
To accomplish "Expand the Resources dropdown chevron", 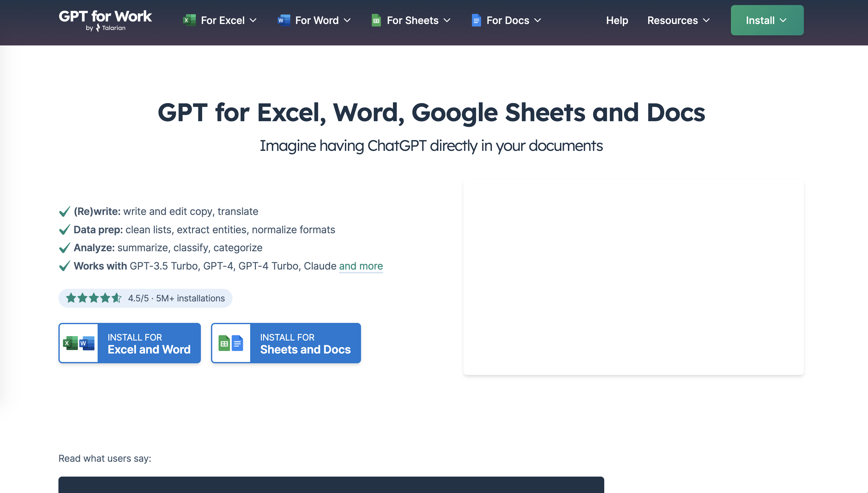I will tap(706, 21).
